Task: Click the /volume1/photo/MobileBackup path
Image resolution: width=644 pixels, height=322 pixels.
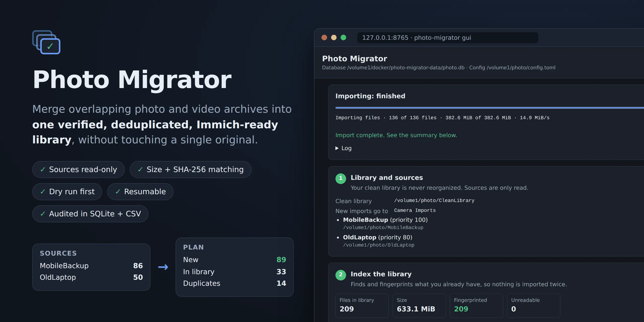Action: point(383,227)
